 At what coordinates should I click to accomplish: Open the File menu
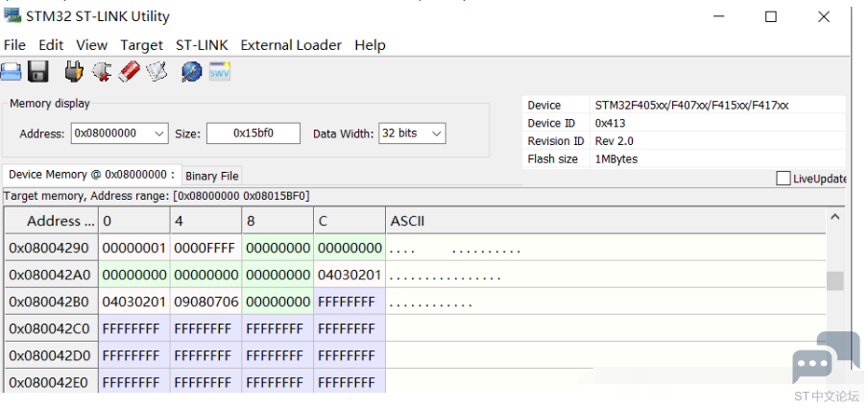pos(14,45)
